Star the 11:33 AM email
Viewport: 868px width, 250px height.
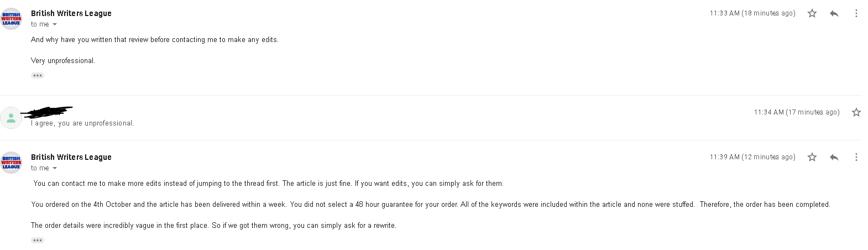(x=812, y=13)
